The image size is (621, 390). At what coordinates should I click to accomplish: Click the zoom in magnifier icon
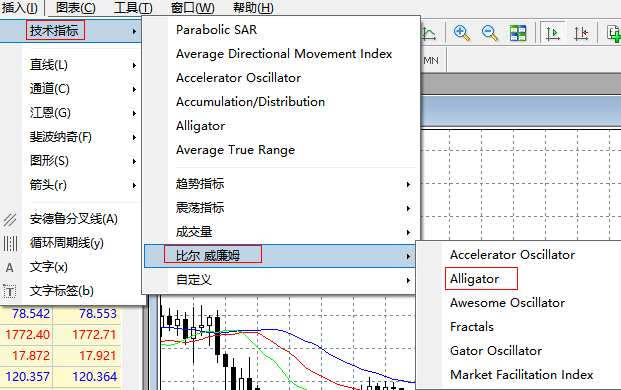click(x=462, y=33)
